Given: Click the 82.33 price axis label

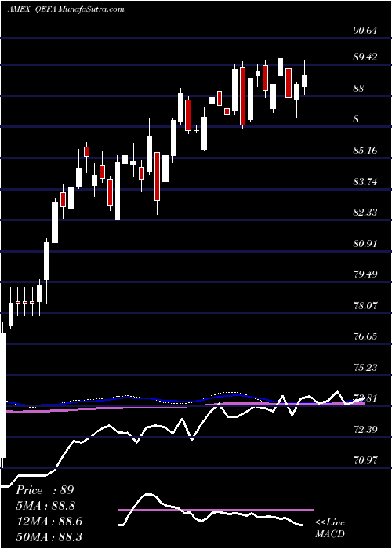Looking at the screenshot, I should click(365, 213).
